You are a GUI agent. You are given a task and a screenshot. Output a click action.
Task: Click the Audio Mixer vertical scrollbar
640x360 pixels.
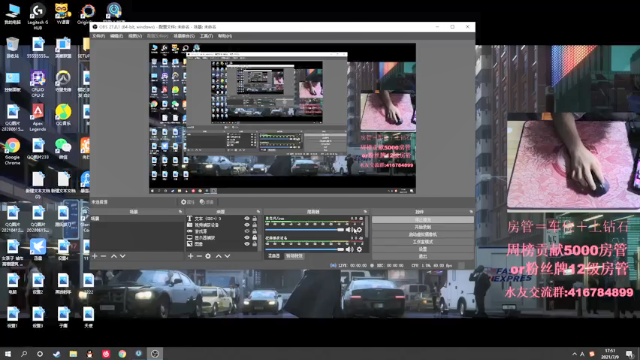[x=367, y=228]
